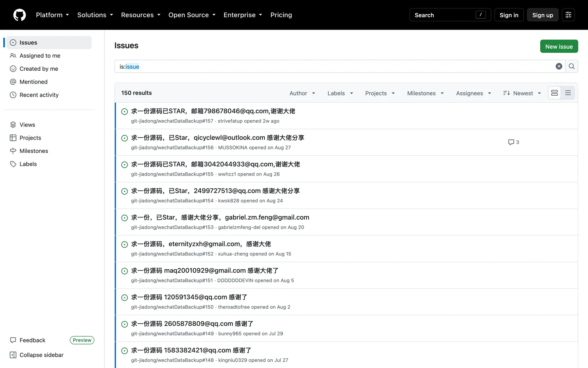The height and width of the screenshot is (368, 588).
Task: Open Assigned to me in sidebar
Action: 49,56
